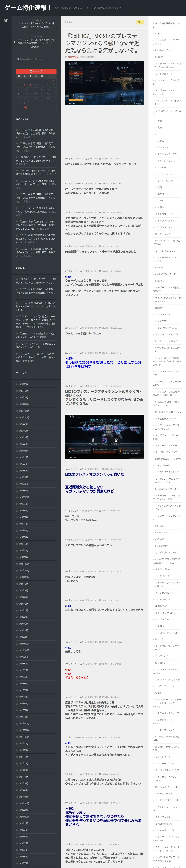186x868 pixels.
Task: Go to previous month « 2月 in calendar
Action: pyautogui.click(x=25, y=107)
